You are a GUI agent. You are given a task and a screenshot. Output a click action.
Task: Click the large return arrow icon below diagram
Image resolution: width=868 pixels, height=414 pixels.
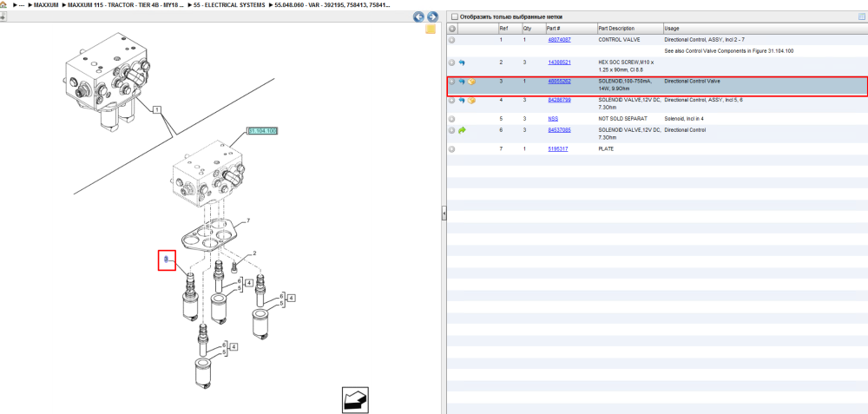pos(355,399)
